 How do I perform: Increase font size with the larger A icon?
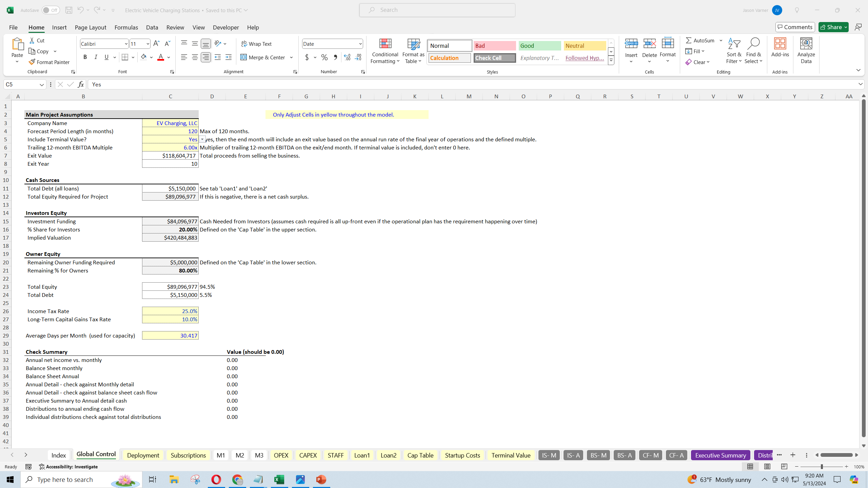[x=156, y=44]
